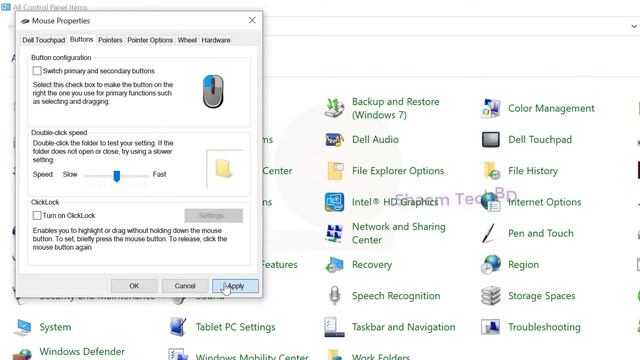Screen dimensions: 640x360
Task: Click the Windows Mobility Center label
Action: (x=252, y=357)
